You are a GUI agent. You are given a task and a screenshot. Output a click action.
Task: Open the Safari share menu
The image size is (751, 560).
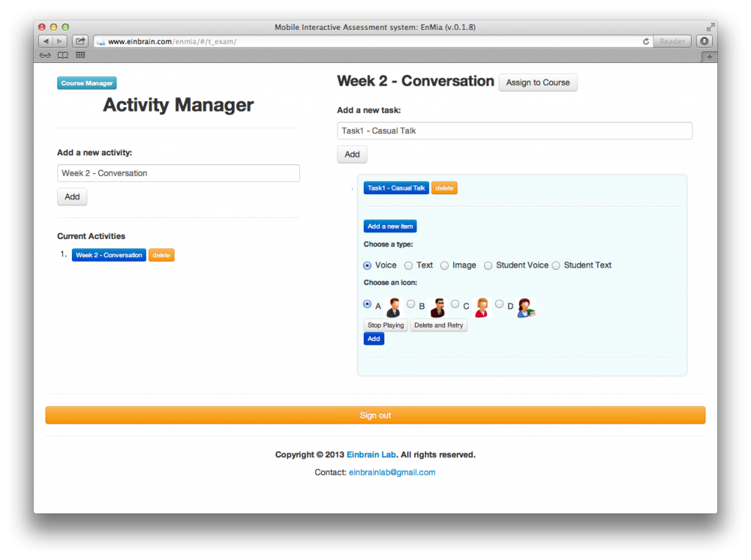tap(80, 41)
